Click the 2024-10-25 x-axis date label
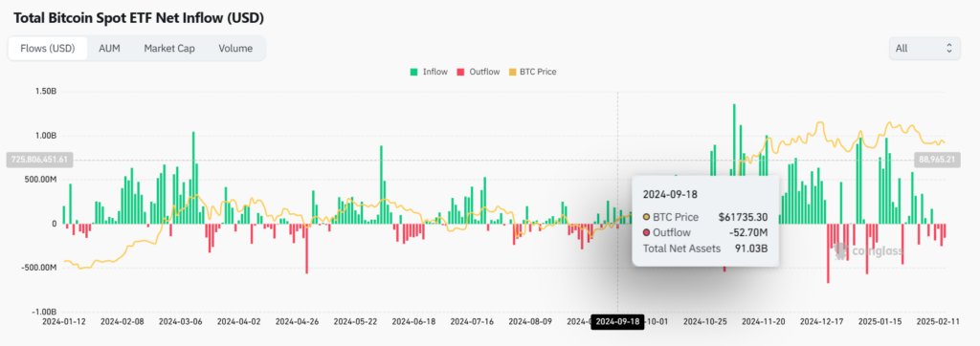This screenshot has height=346, width=980. (705, 322)
